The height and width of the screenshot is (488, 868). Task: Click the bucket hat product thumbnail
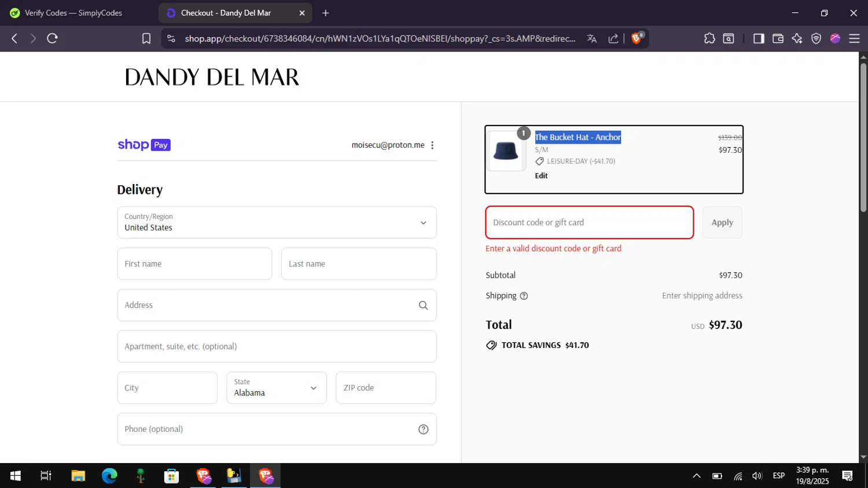pos(506,151)
